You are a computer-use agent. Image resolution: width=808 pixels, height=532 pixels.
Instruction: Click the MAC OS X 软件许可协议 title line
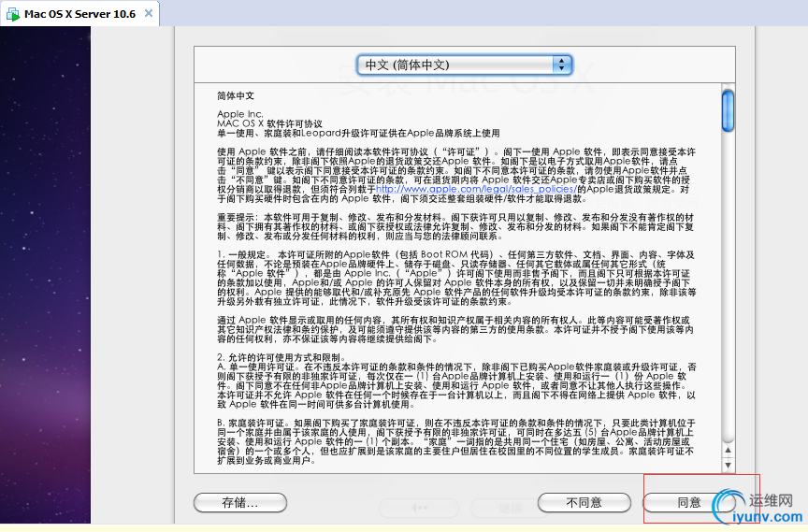tap(269, 123)
